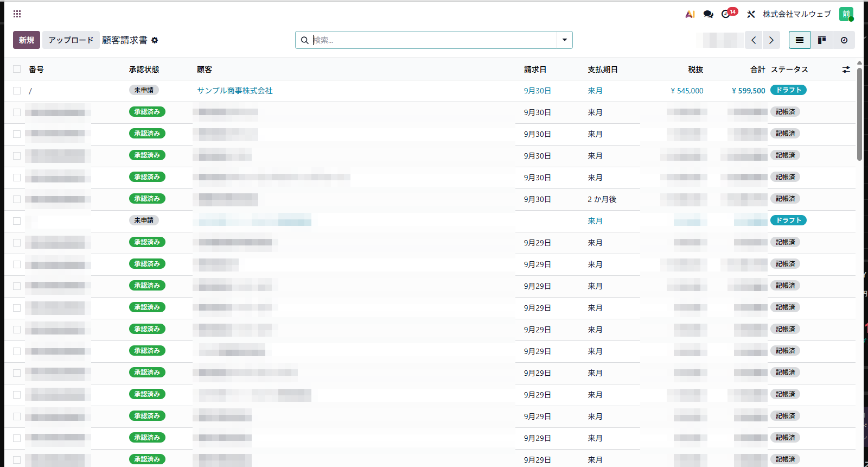Image resolution: width=868 pixels, height=467 pixels.
Task: Click the アップロード button
Action: pyautogui.click(x=71, y=40)
